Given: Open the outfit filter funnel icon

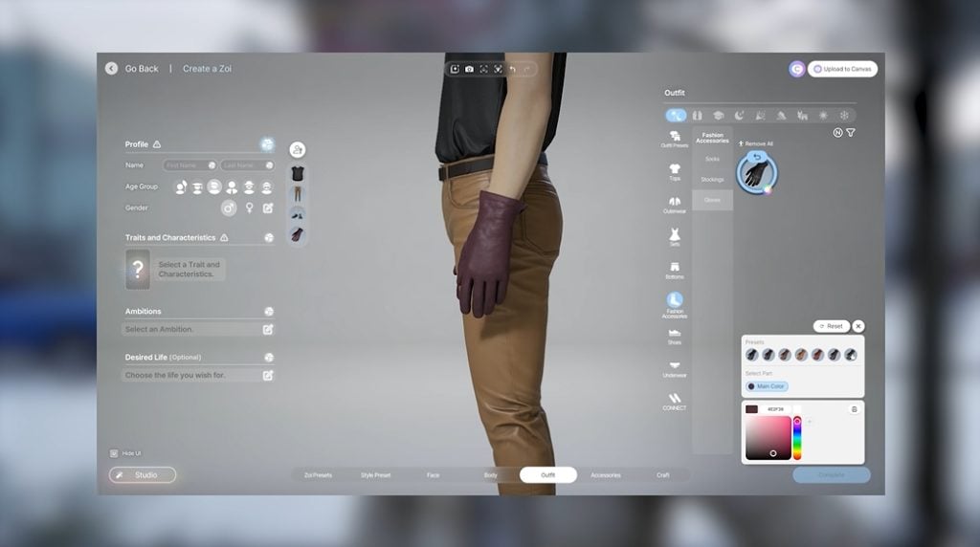Looking at the screenshot, I should click(x=851, y=133).
